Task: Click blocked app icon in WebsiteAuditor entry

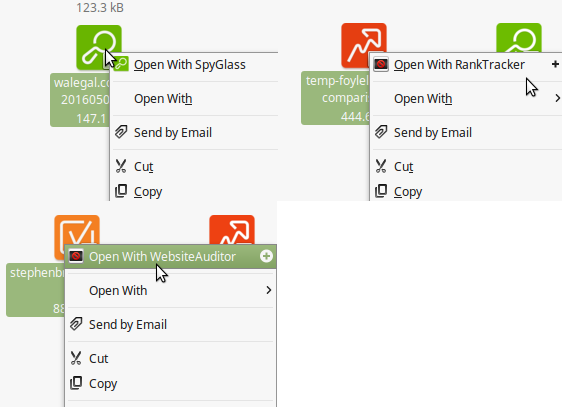Action: pyautogui.click(x=76, y=256)
